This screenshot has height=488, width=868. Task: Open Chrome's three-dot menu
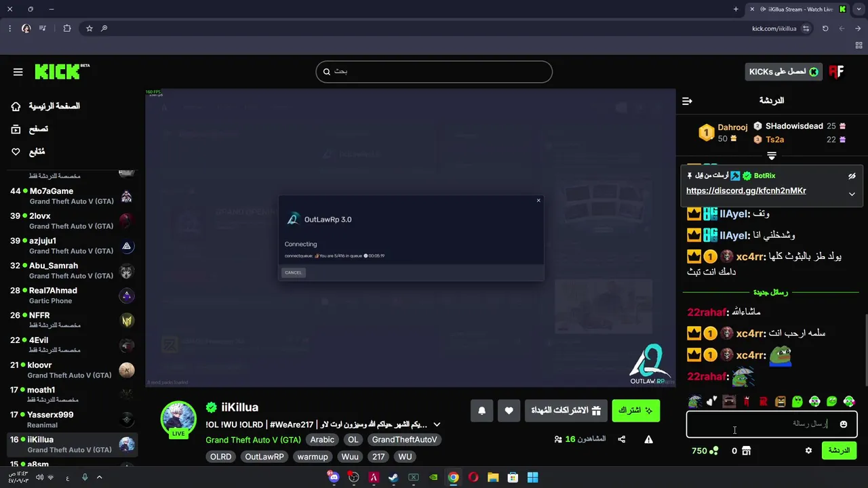[x=9, y=28]
